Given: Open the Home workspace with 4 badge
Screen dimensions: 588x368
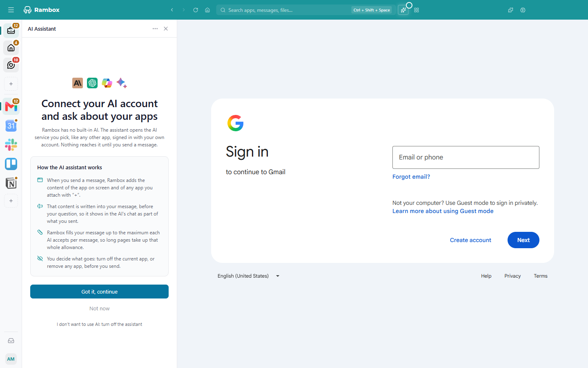Looking at the screenshot, I should 11,48.
